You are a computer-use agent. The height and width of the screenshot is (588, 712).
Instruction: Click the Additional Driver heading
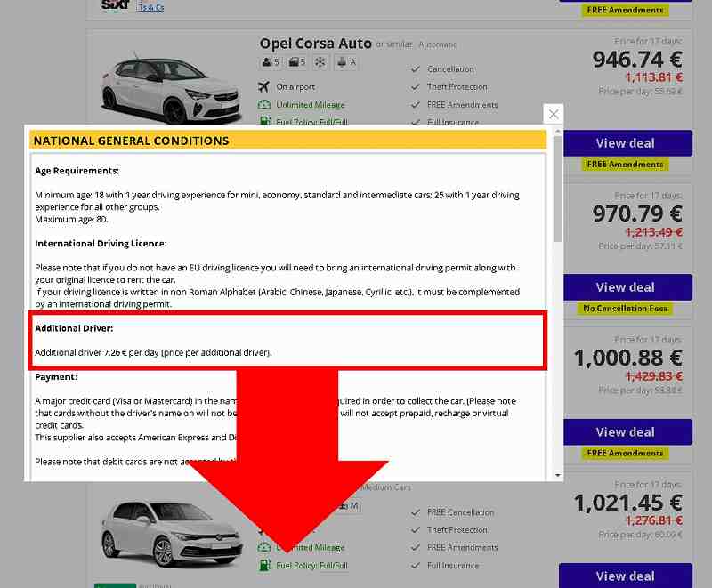tap(74, 328)
